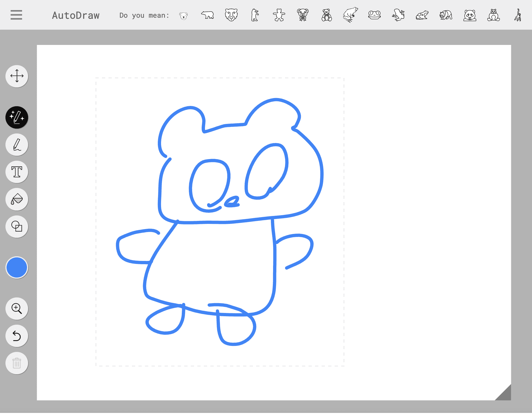Select the hanging monkey suggestion
The height and width of the screenshot is (414, 532).
coord(518,15)
